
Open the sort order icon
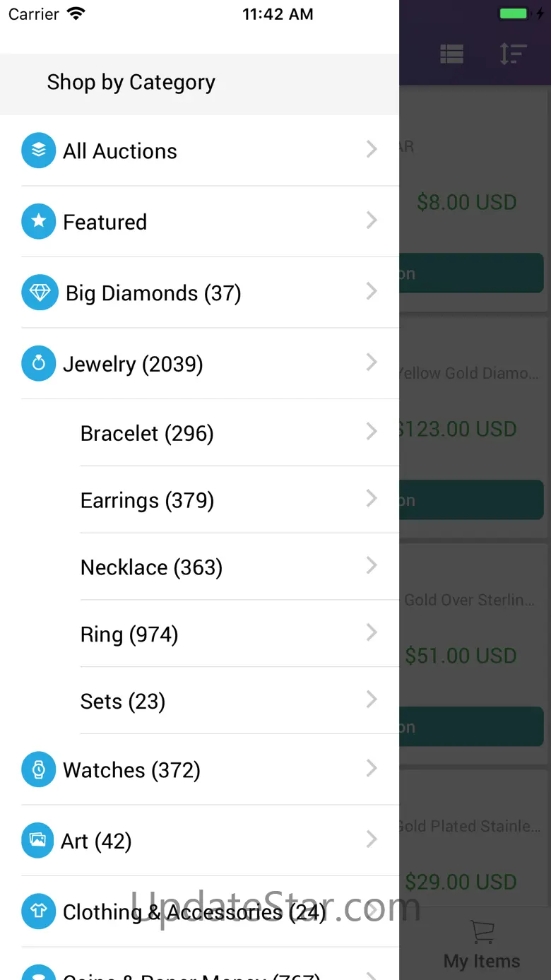pos(513,54)
